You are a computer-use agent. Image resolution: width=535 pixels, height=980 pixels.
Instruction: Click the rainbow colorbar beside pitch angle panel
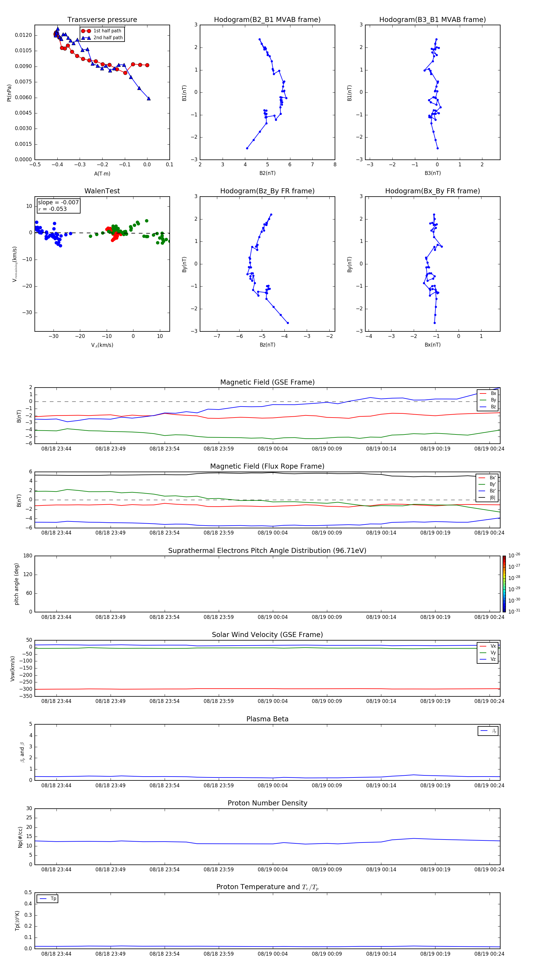coord(504,584)
